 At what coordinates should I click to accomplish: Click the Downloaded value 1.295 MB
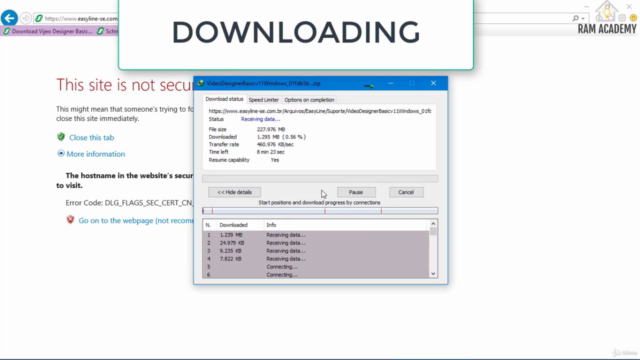(x=281, y=137)
